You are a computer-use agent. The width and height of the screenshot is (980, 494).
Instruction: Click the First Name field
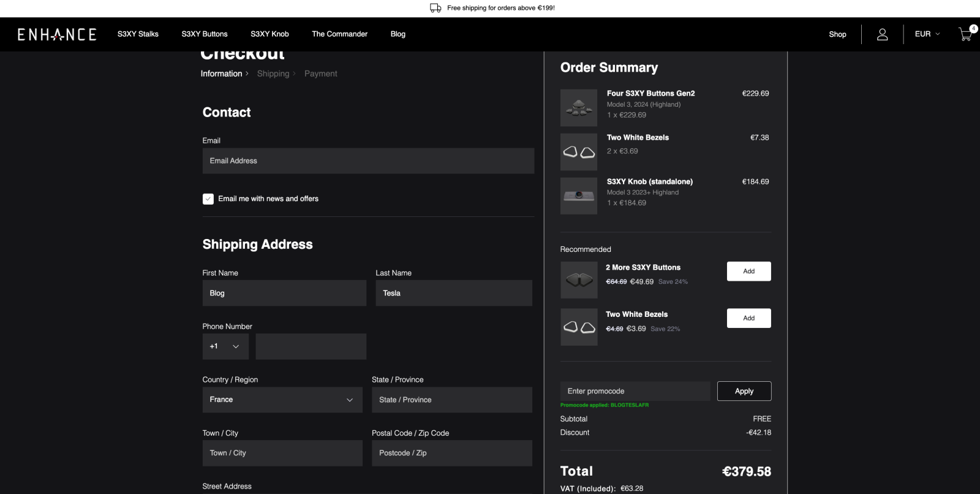point(284,293)
